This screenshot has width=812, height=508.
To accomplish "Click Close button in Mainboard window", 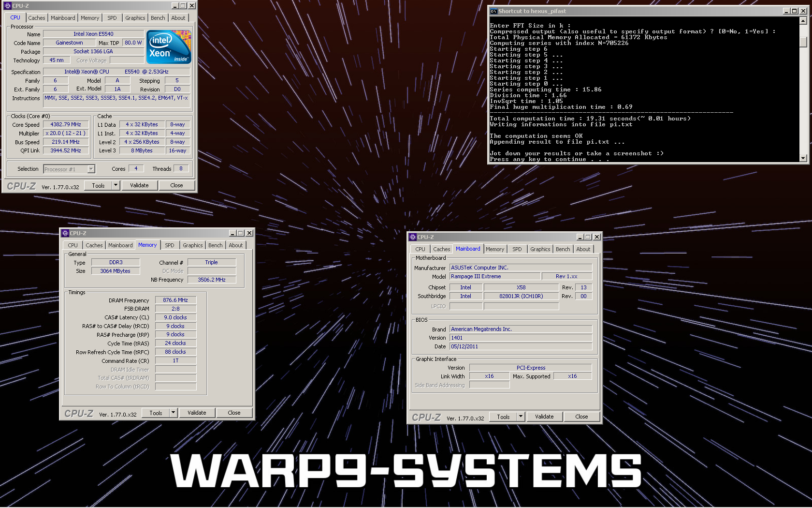I will coord(582,417).
